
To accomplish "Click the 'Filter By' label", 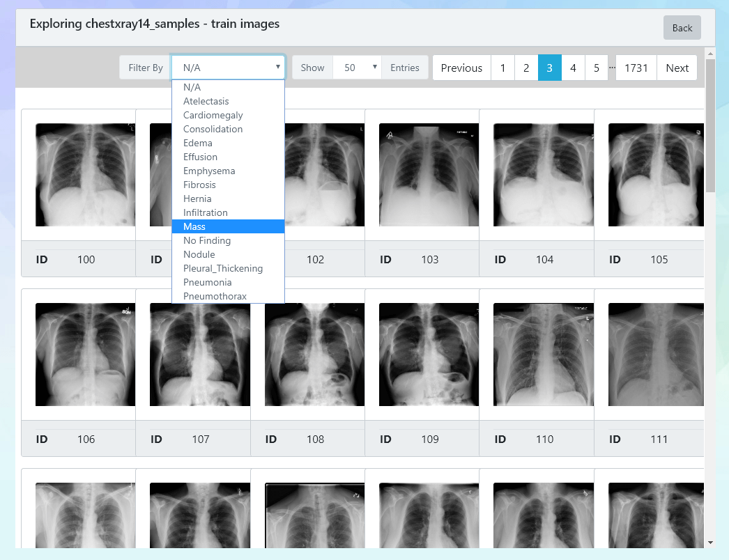I will click(146, 68).
